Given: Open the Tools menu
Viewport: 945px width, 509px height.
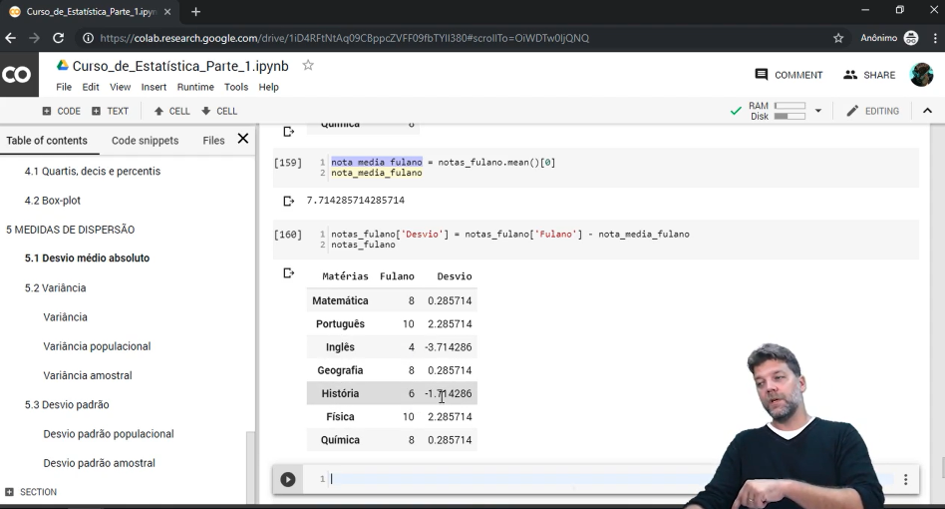Looking at the screenshot, I should point(236,87).
